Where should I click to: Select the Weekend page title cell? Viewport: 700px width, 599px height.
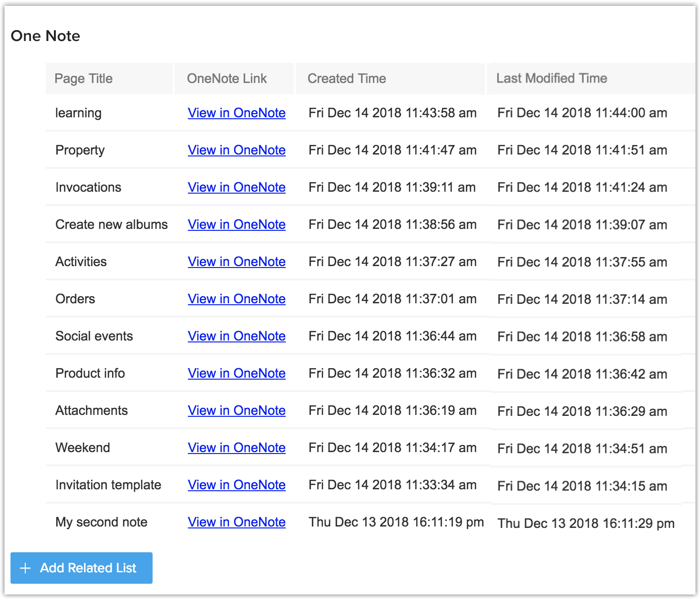click(82, 448)
